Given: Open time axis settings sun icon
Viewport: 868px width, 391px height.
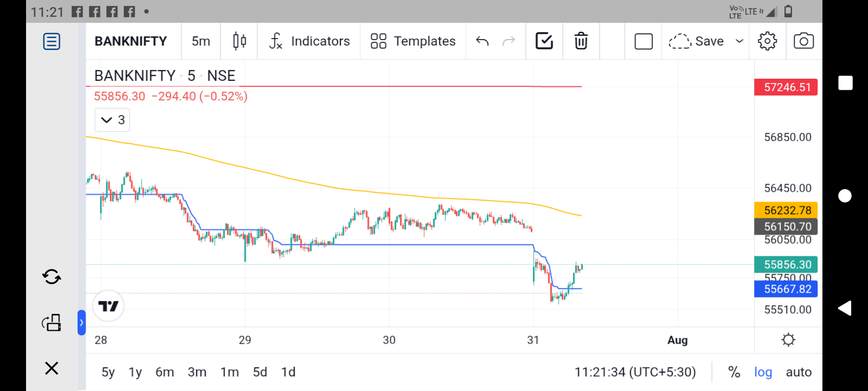Looking at the screenshot, I should tap(788, 340).
